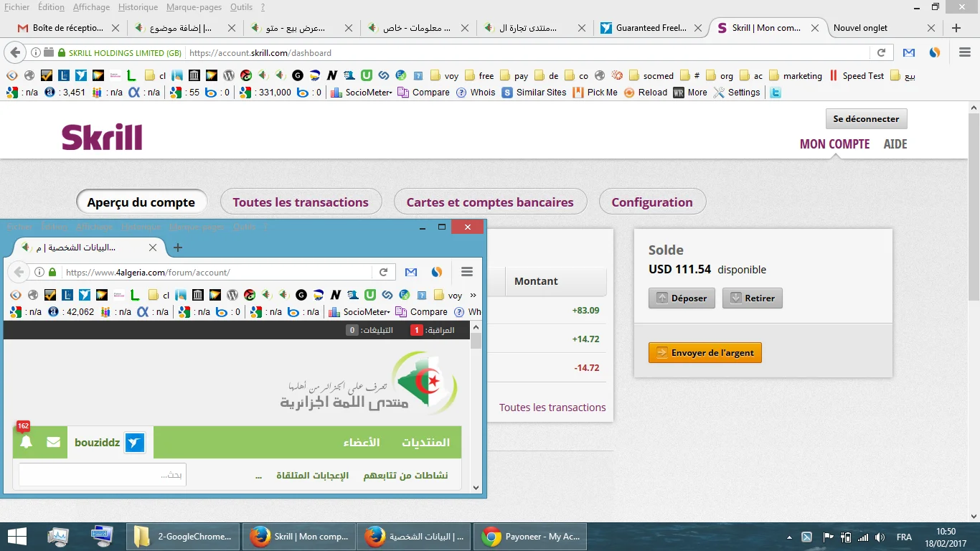Image resolution: width=980 pixels, height=551 pixels.
Task: Reload the Skrill page via address bar
Action: tap(881, 52)
